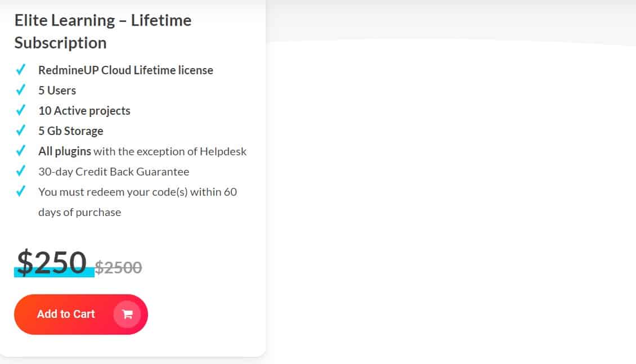Click the Elite Learning – Lifetime Subscription title
Screen dimensions: 636x364
pyautogui.click(x=102, y=31)
